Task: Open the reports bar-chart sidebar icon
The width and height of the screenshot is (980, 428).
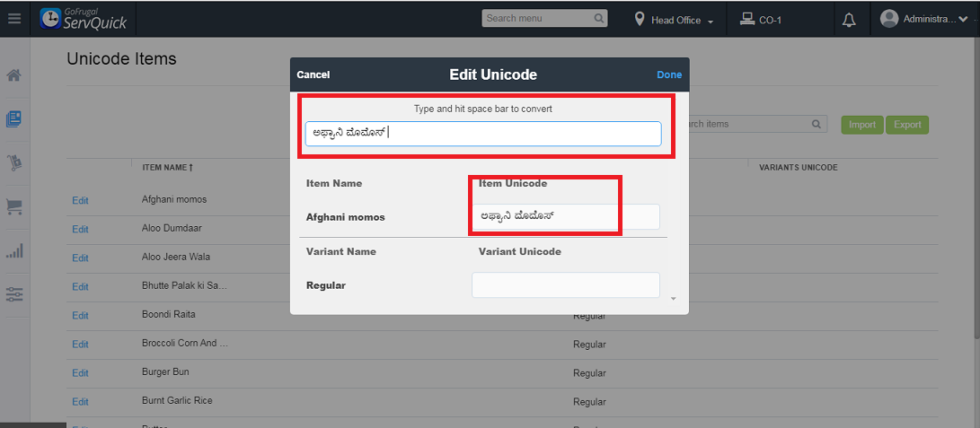Action: pyautogui.click(x=13, y=250)
